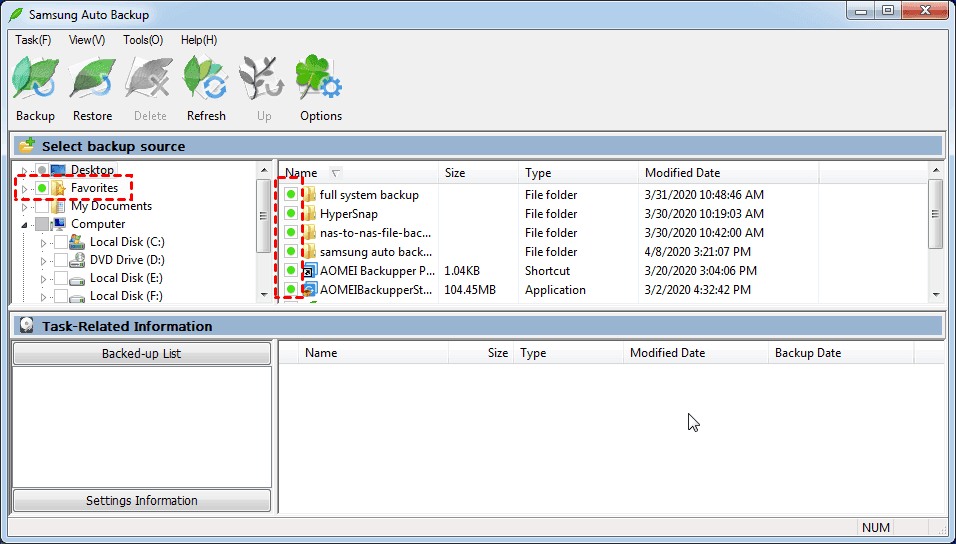Screen dimensions: 956x544
Task: Check the Local Disk (C:) checkbox
Action: point(60,242)
